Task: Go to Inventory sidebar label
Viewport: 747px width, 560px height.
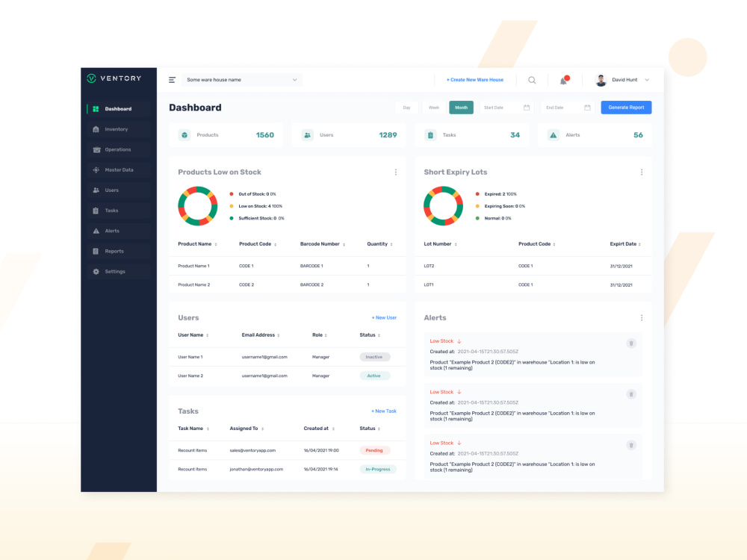Action: pyautogui.click(x=117, y=129)
